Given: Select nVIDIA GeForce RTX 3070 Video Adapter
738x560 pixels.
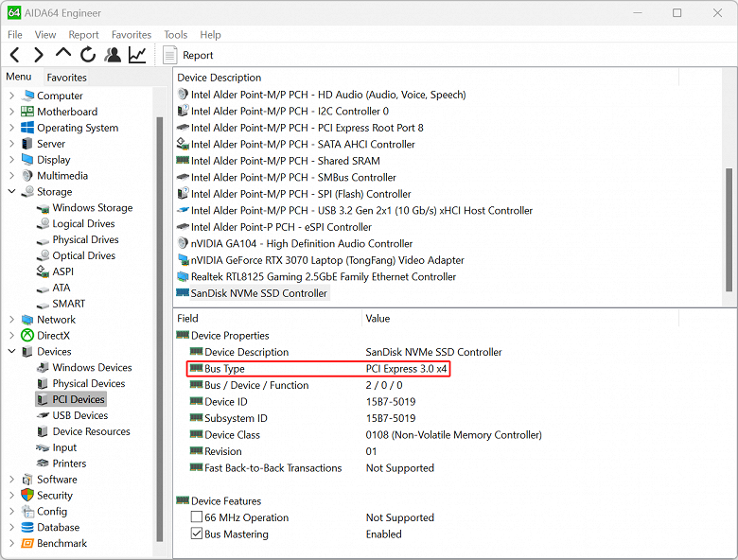Looking at the screenshot, I should pos(326,260).
